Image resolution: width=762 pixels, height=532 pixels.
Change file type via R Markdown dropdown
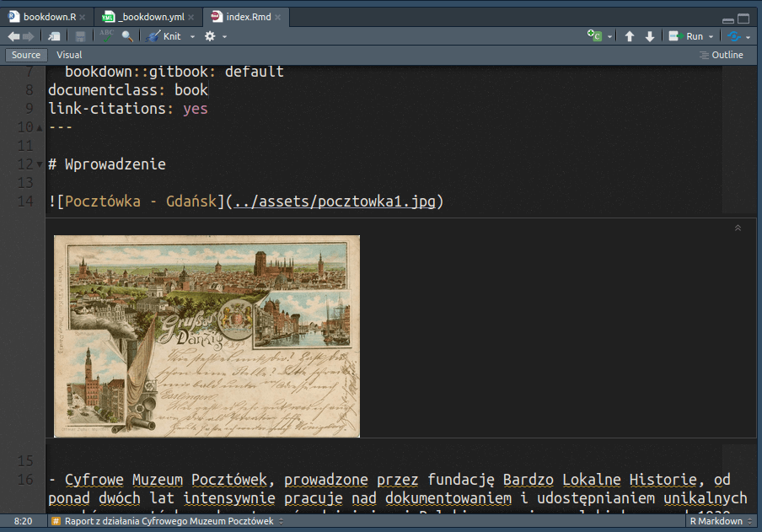coord(722,521)
